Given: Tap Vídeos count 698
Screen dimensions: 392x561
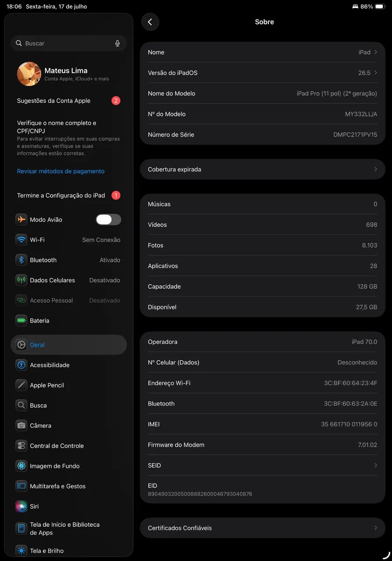Looking at the screenshot, I should [371, 225].
